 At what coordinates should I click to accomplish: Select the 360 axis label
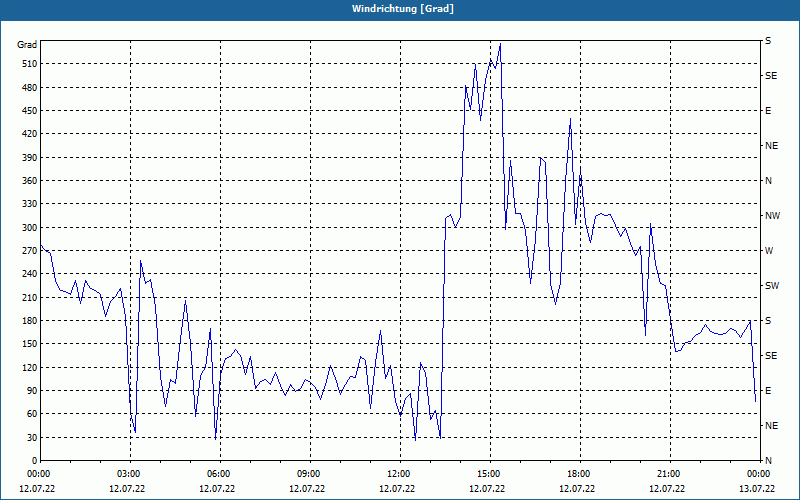[30, 181]
